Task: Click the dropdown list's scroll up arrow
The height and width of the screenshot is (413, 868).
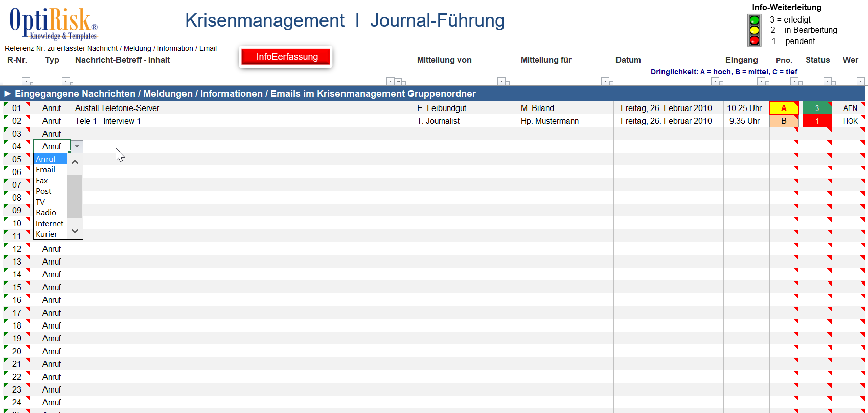Action: [x=75, y=161]
